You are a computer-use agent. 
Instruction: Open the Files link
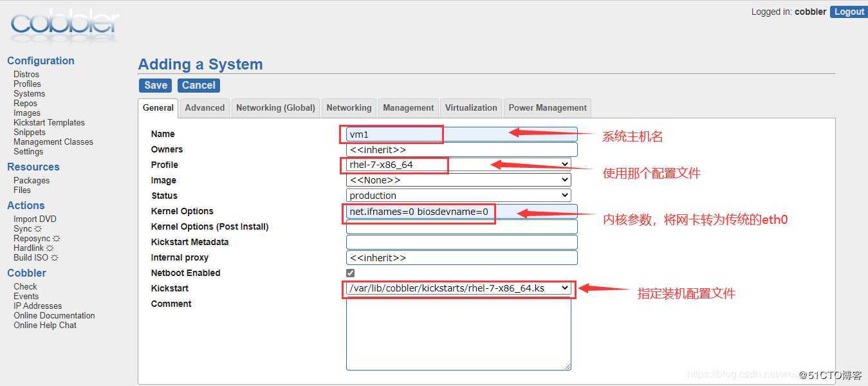(23, 190)
